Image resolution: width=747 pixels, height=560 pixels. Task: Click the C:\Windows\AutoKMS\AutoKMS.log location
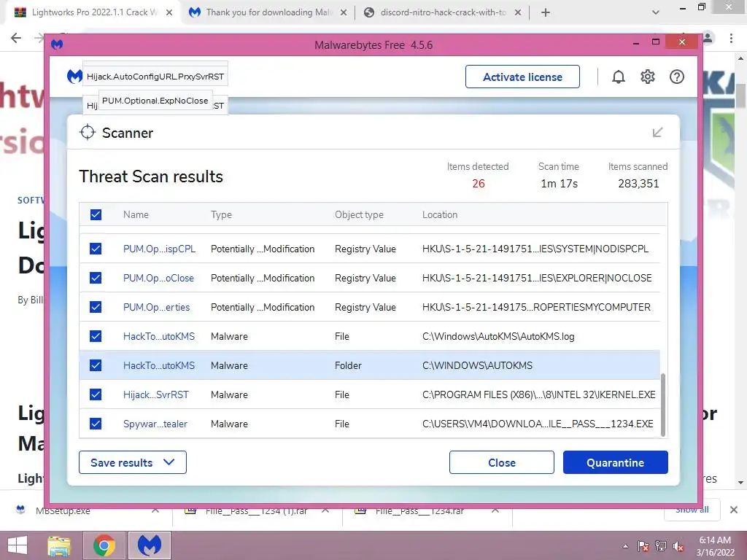[498, 336]
